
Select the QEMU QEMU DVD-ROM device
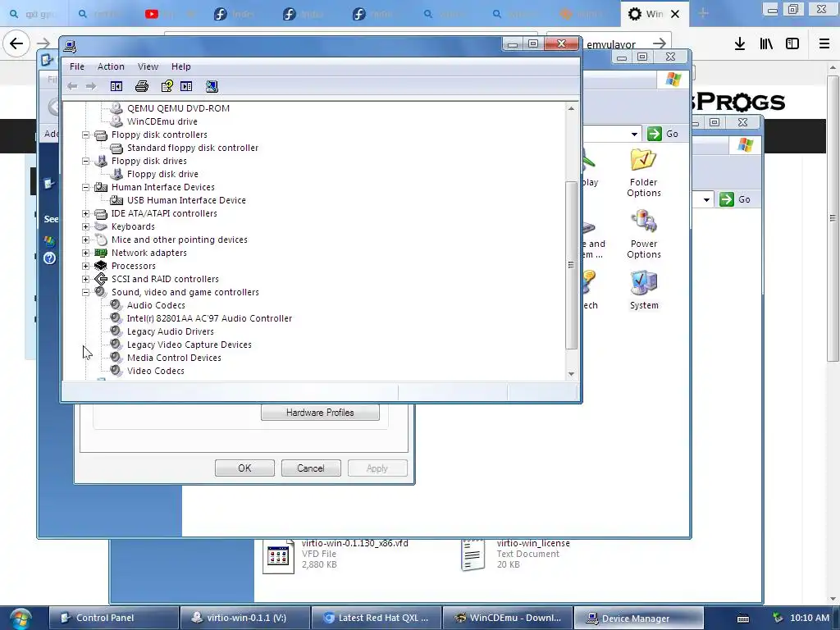pyautogui.click(x=178, y=108)
